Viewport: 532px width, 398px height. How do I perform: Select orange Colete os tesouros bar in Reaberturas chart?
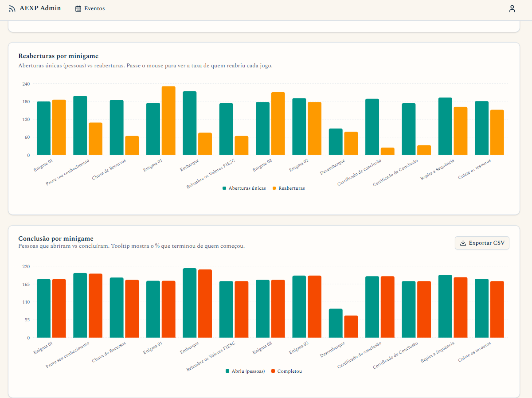pos(497,133)
